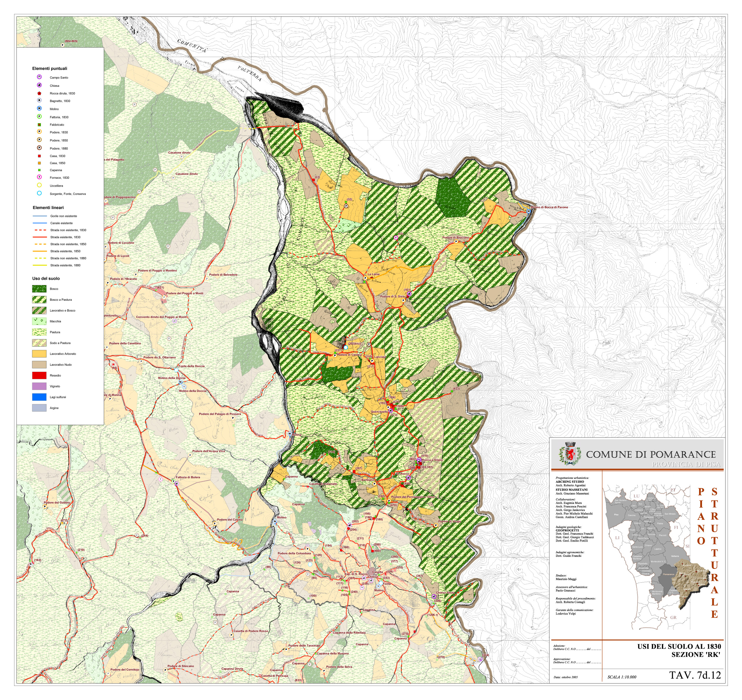Viewport: 742px width, 700px height.
Task: Click the Lagi sulfurei blue swatch
Action: coord(39,397)
